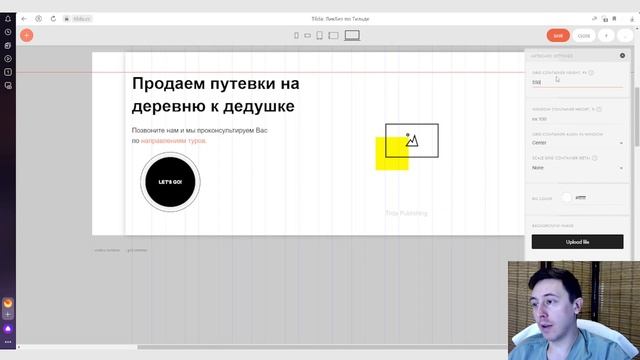Click the share icon in browser toolbar

594,19
